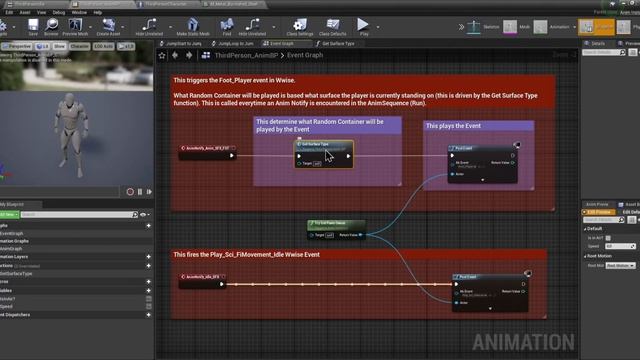This screenshot has width=640, height=360.
Task: Add a new graph with plus icon
Action: (x=149, y=226)
